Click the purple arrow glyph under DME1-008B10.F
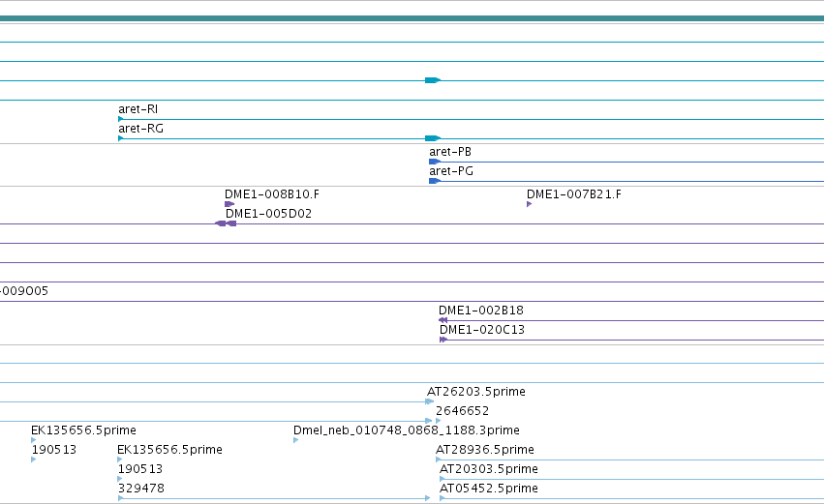Screen dimensions: 824x504 pos(229,204)
